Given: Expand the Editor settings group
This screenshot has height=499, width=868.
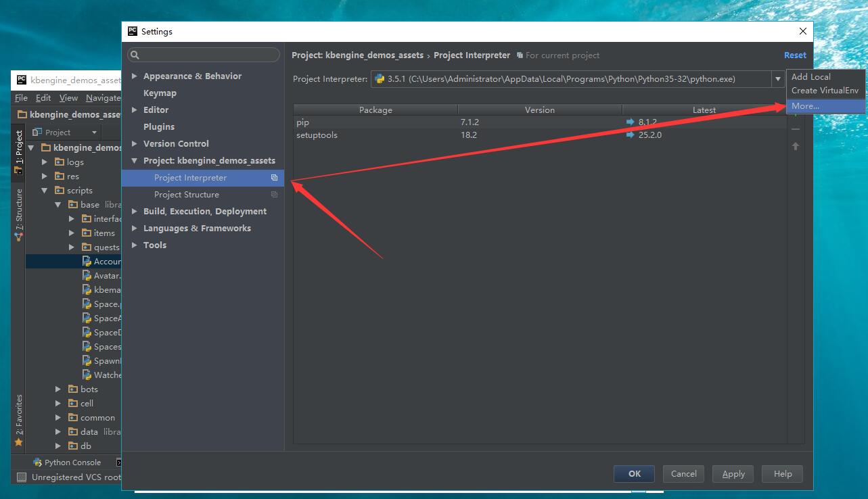Looking at the screenshot, I should (x=134, y=110).
